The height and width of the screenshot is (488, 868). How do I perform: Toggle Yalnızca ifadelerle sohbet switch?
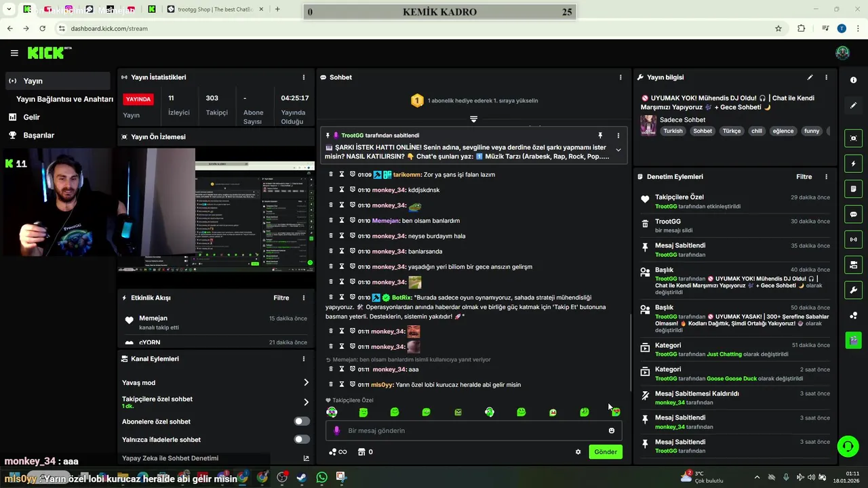[x=302, y=440]
